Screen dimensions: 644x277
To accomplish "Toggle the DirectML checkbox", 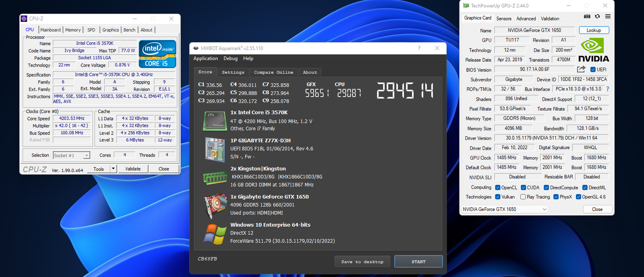I will 585,187.
